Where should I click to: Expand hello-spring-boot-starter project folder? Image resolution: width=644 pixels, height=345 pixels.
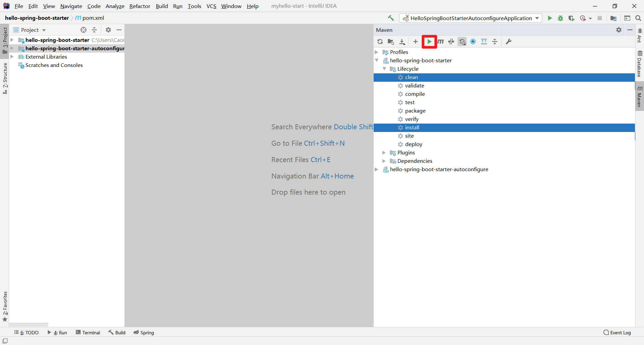(12, 40)
